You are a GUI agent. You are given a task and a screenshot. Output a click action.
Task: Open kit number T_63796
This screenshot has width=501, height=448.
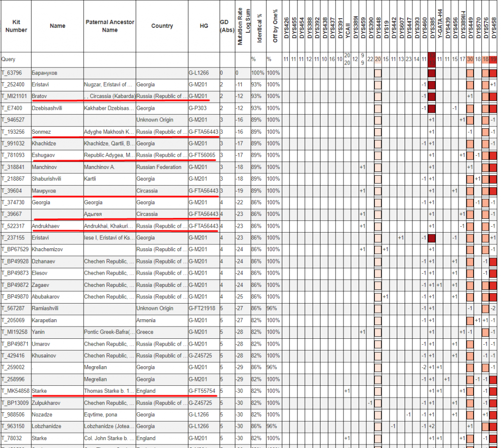(x=12, y=73)
